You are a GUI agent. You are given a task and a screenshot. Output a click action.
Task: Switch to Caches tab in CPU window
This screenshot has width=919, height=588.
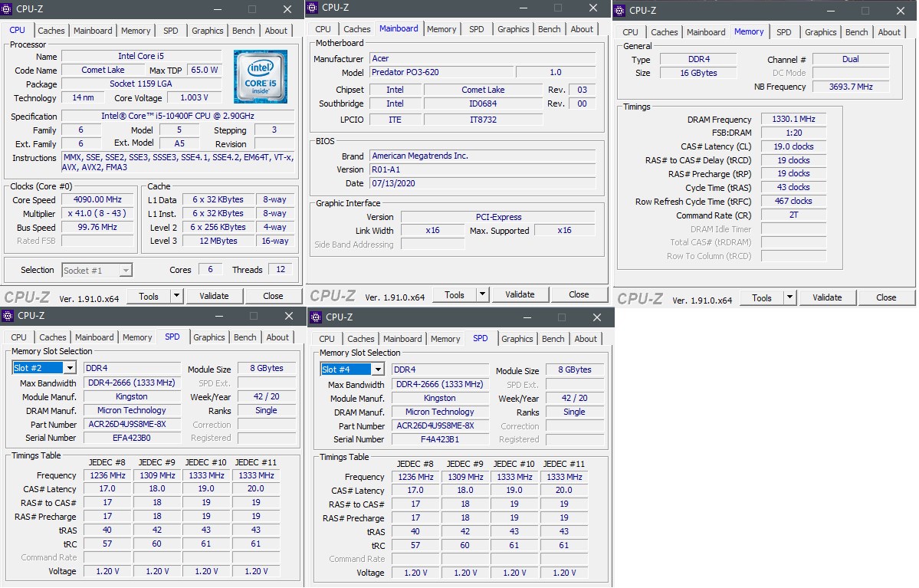coord(51,31)
